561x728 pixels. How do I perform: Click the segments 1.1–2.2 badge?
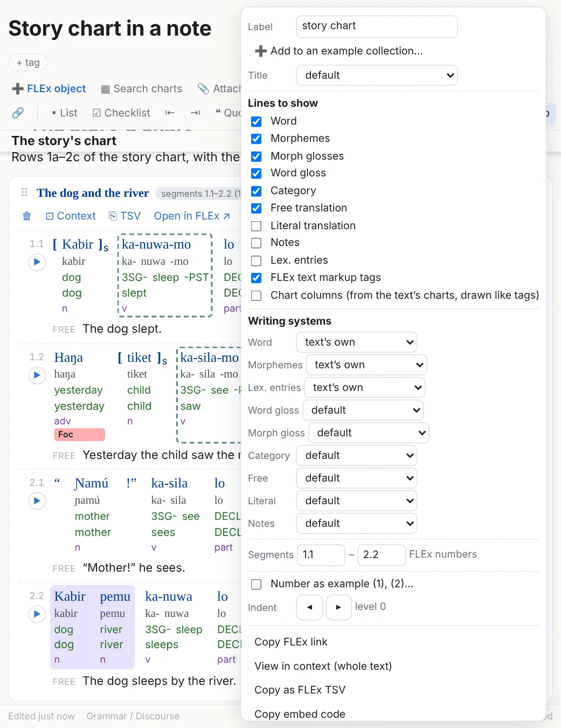[x=198, y=194]
